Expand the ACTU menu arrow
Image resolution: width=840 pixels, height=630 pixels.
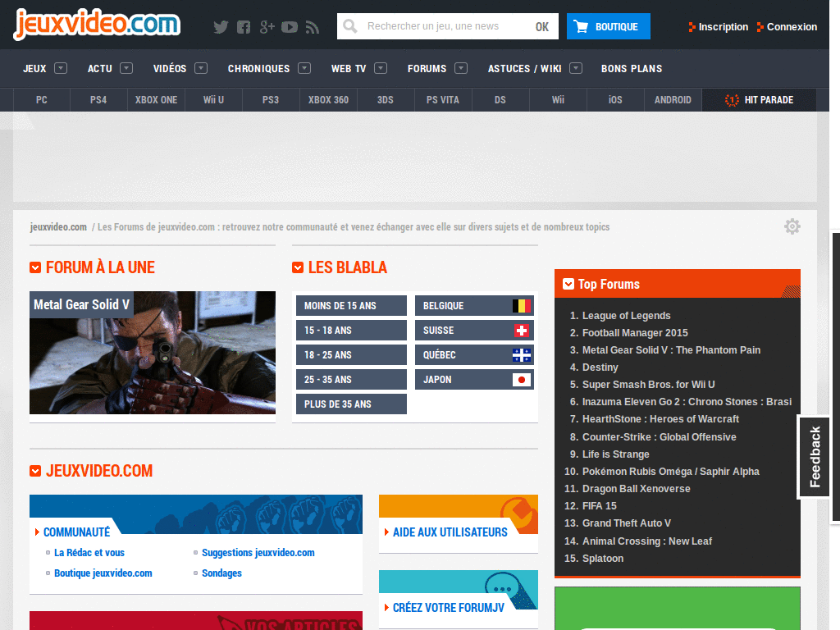point(126,68)
